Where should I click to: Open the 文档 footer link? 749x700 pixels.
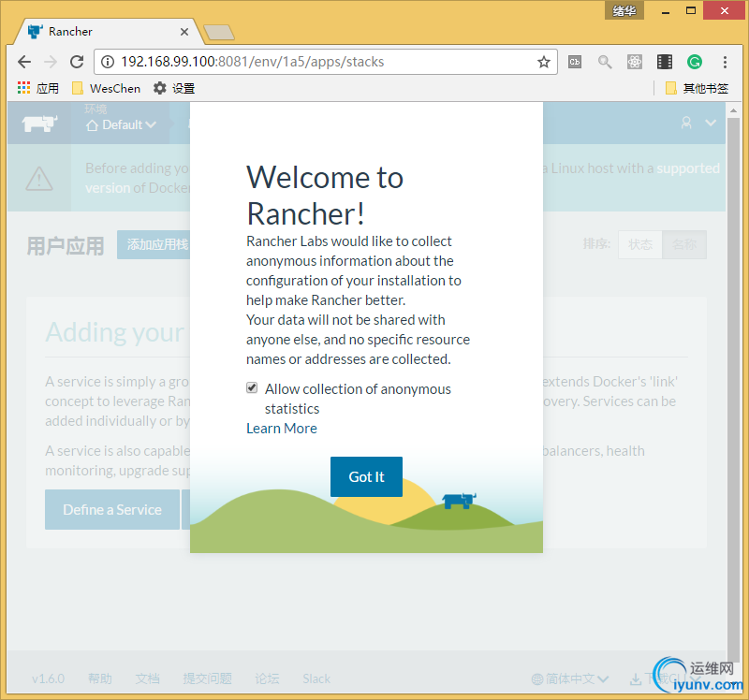pyautogui.click(x=147, y=678)
